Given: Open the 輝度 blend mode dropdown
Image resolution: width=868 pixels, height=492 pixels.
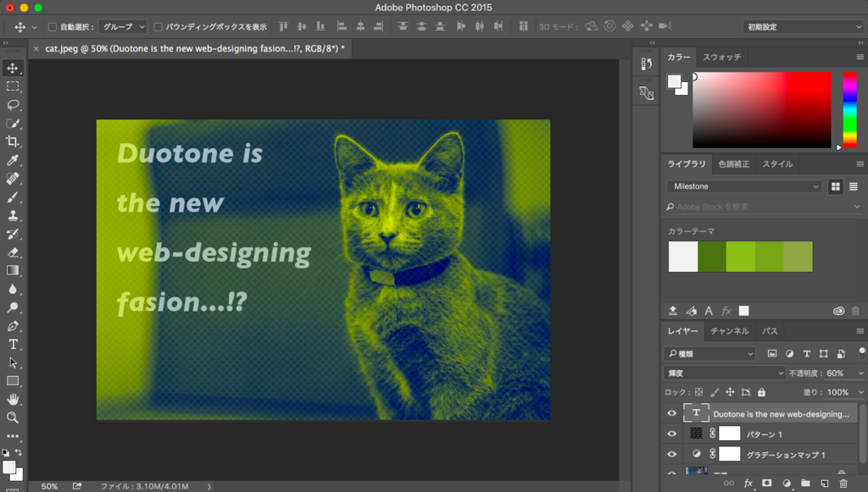Looking at the screenshot, I should coord(724,373).
